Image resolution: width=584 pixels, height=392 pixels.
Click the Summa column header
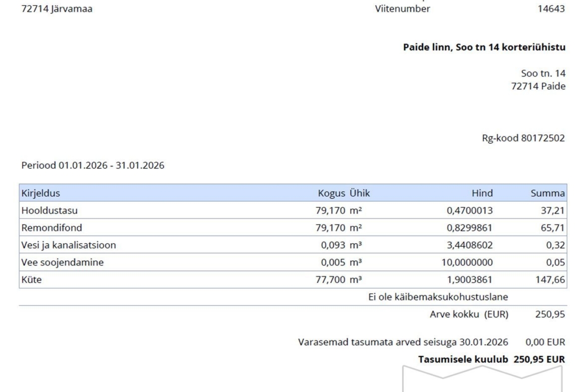point(551,193)
